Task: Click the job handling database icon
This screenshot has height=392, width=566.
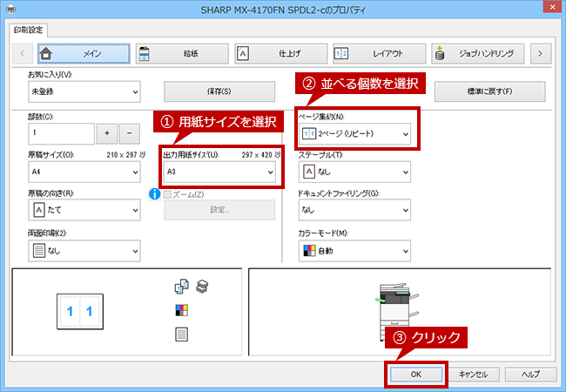Action: 439,53
